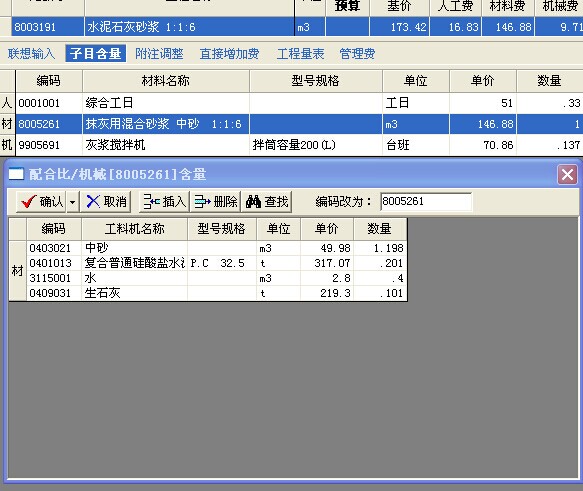Click the 工料机名称 column header
Image resolution: width=583 pixels, height=491 pixels.
point(134,229)
